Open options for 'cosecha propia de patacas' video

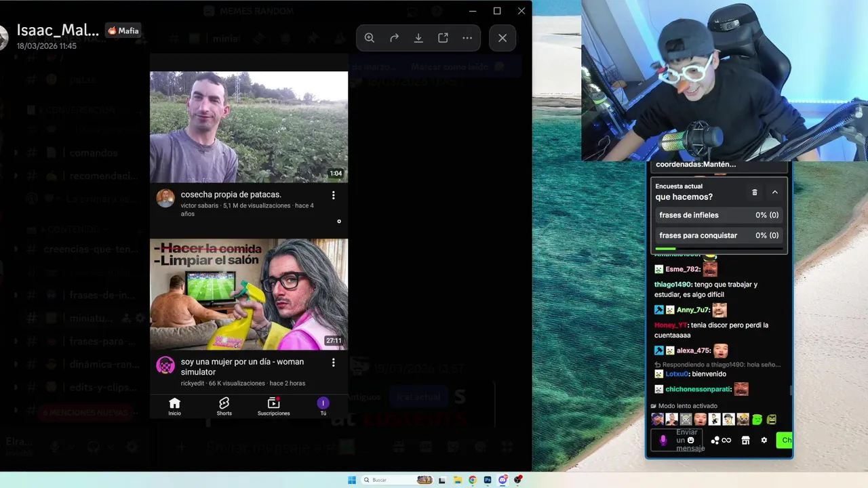tap(333, 195)
